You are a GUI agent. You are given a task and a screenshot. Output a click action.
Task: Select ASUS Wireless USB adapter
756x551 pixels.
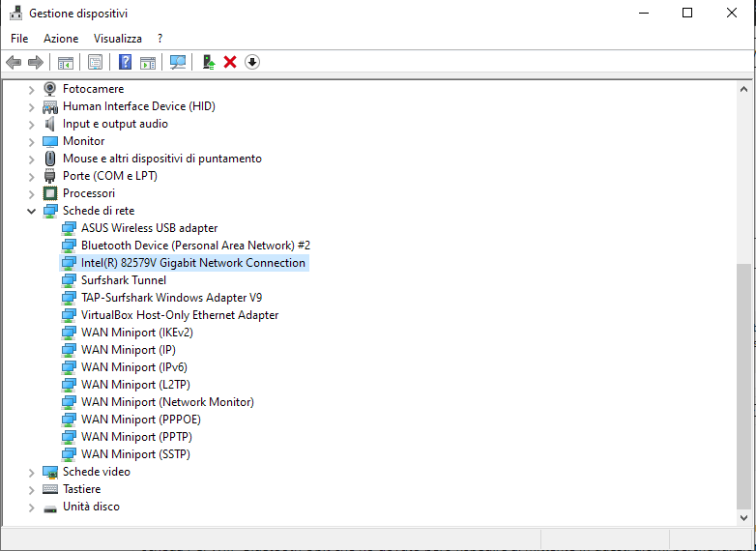[149, 228]
